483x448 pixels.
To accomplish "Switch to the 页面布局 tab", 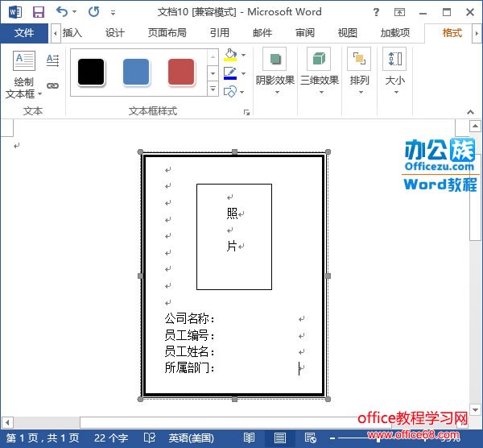I will 167,33.
